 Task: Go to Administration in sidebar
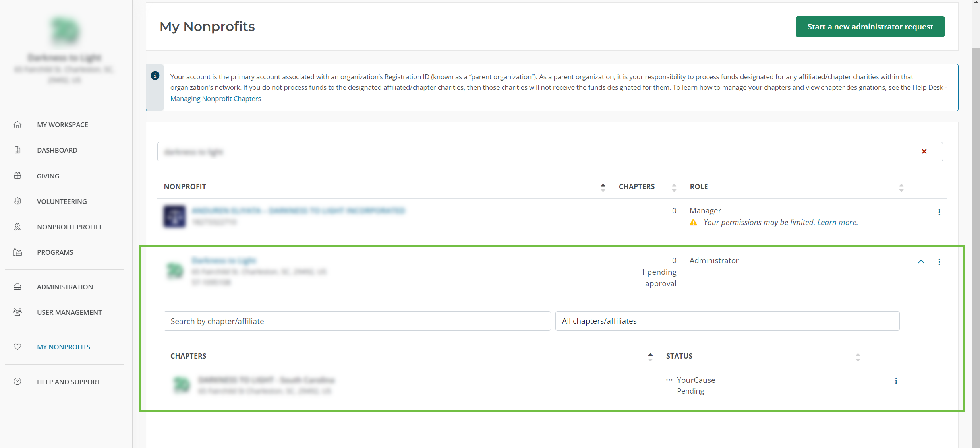click(x=65, y=287)
